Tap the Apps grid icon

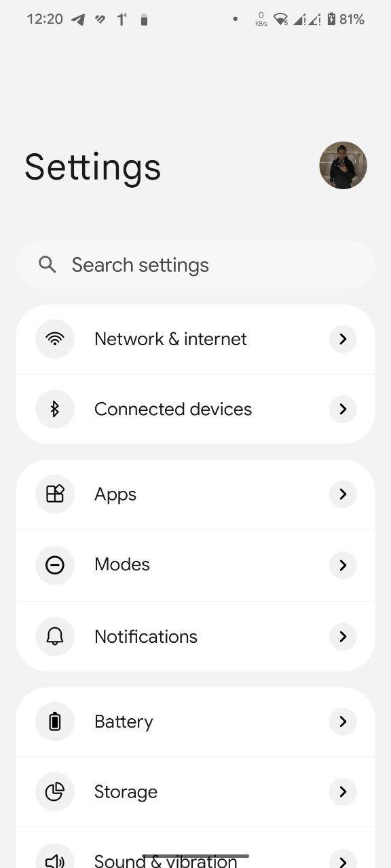(x=55, y=494)
